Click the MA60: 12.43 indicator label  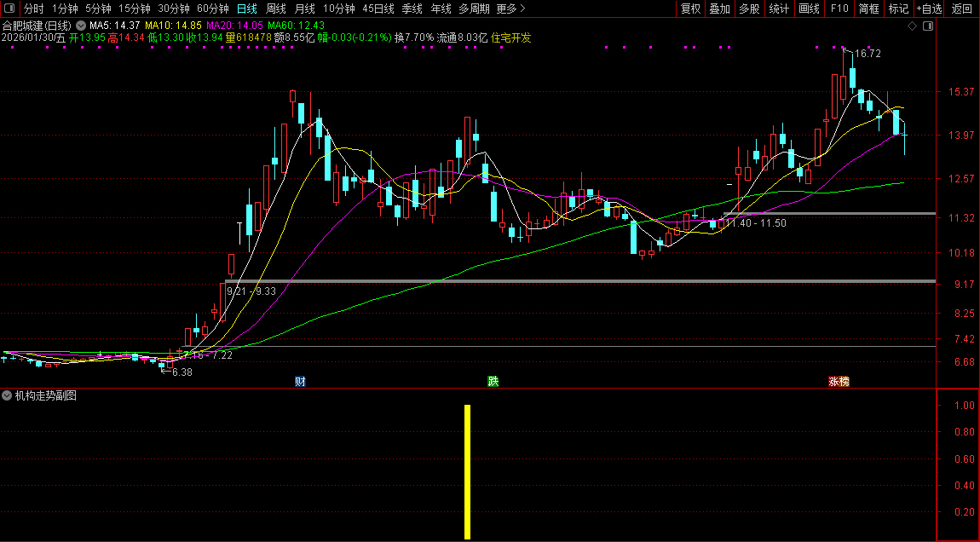[297, 26]
